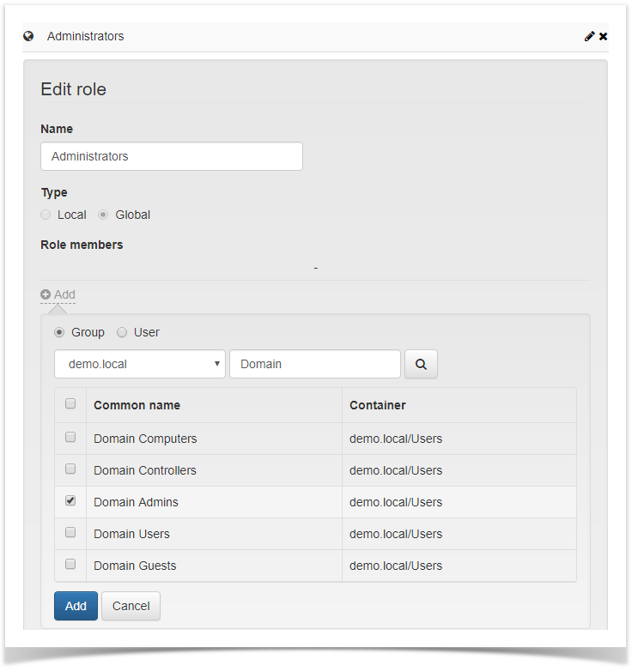Select the Global type radio button
The width and height of the screenshot is (638, 672).
[x=103, y=215]
